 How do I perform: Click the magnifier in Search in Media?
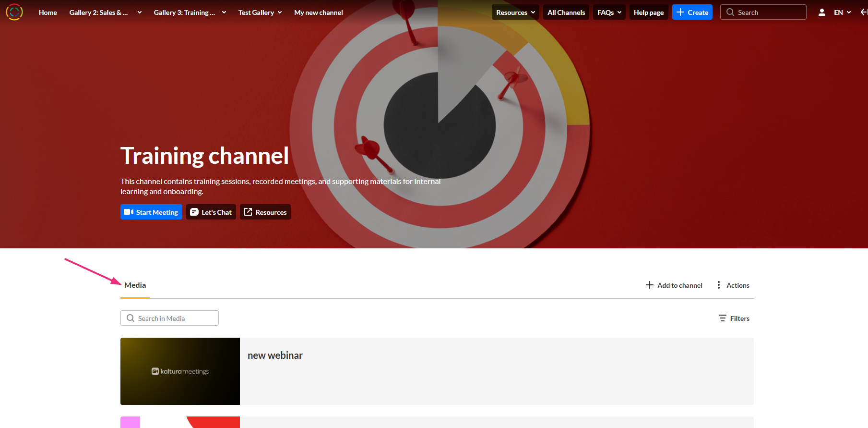[131, 318]
